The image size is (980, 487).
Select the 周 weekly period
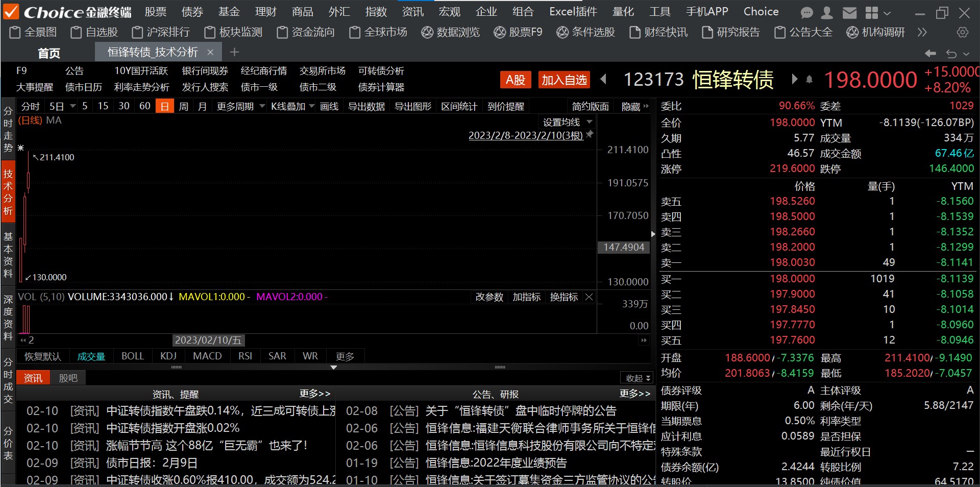[x=183, y=107]
